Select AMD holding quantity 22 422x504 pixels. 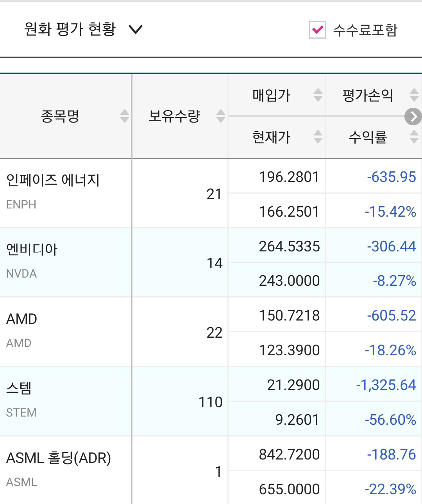(215, 333)
